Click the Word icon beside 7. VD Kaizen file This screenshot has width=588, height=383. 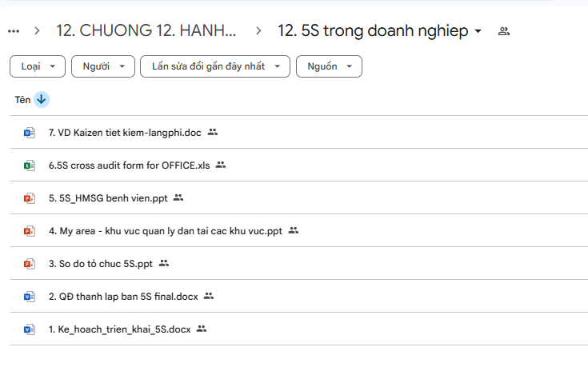pyautogui.click(x=30, y=132)
